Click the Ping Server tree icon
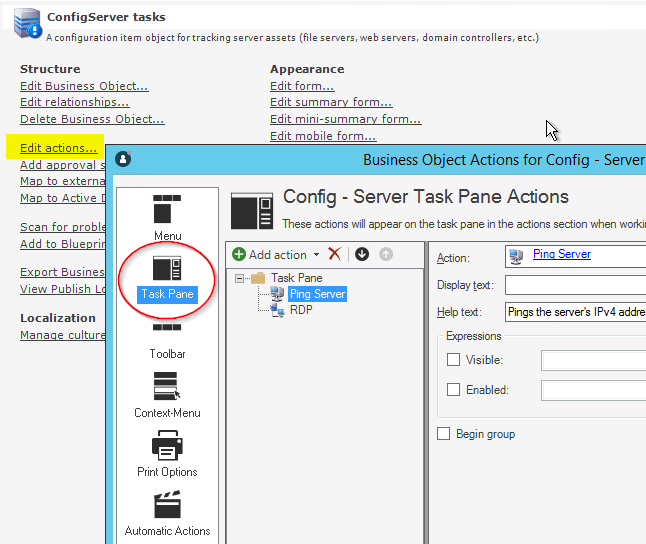 277,294
